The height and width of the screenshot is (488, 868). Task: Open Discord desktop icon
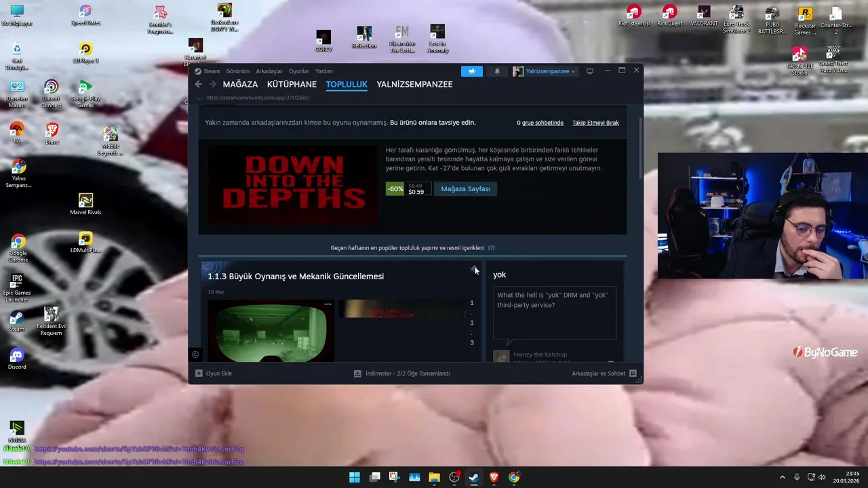17,359
